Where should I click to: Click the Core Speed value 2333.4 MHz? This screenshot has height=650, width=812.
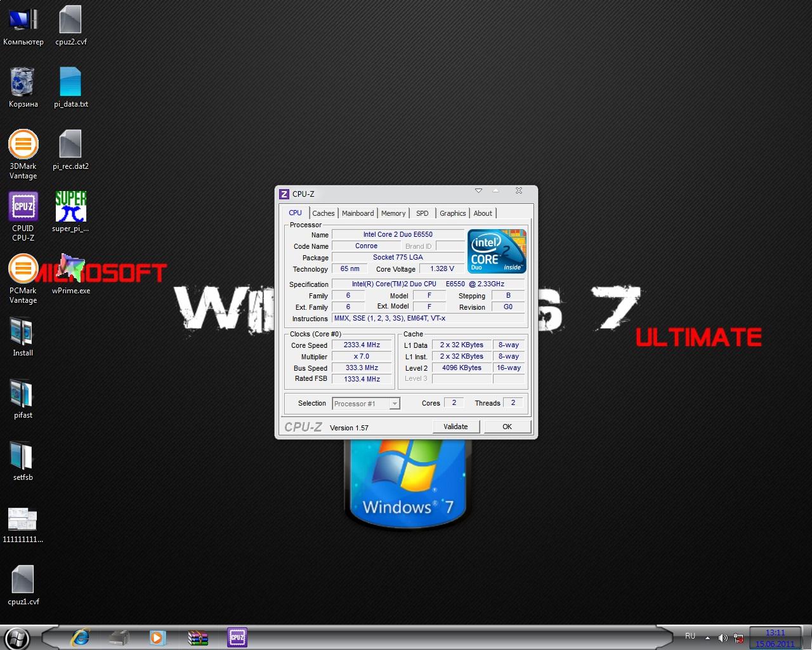(362, 345)
